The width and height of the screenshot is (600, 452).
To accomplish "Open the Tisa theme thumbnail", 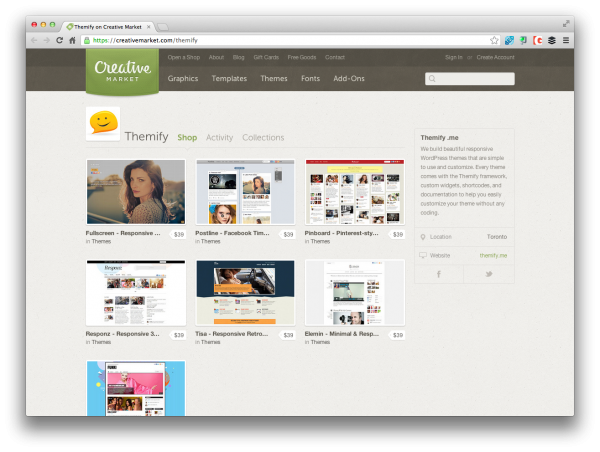I will [x=245, y=293].
